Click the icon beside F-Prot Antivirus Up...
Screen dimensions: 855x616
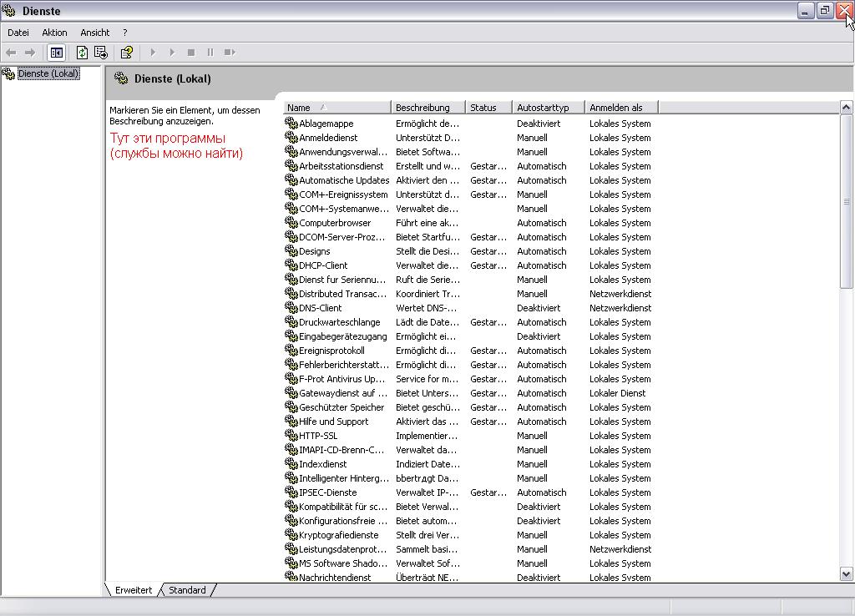pyautogui.click(x=291, y=378)
